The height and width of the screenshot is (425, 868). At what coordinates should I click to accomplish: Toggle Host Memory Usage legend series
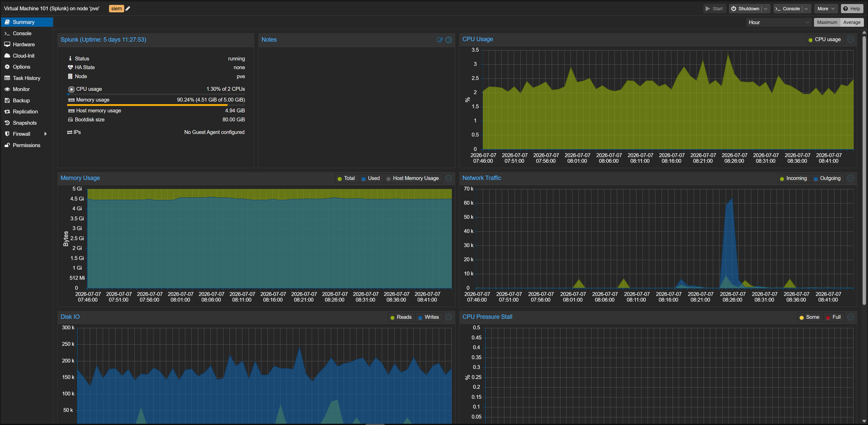point(413,178)
